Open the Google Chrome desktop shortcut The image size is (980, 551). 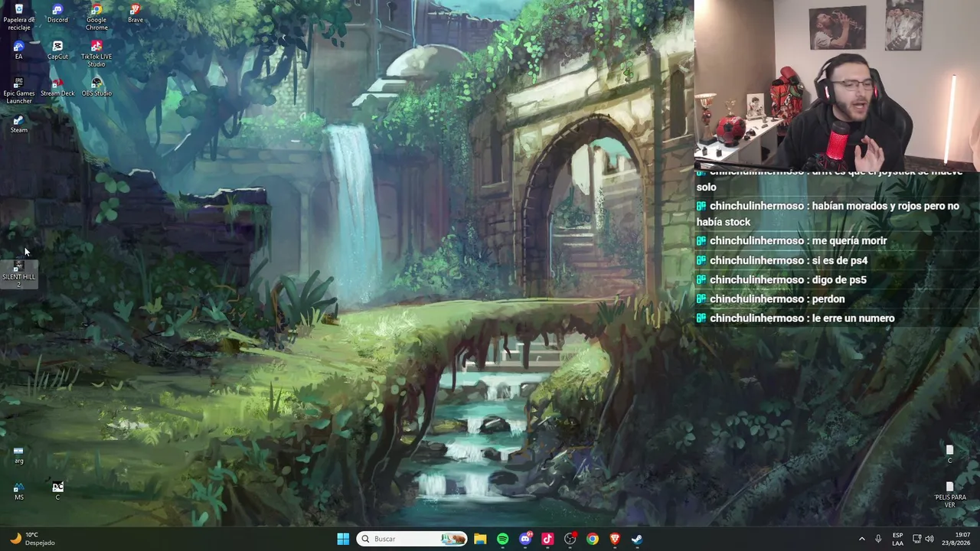coord(96,15)
